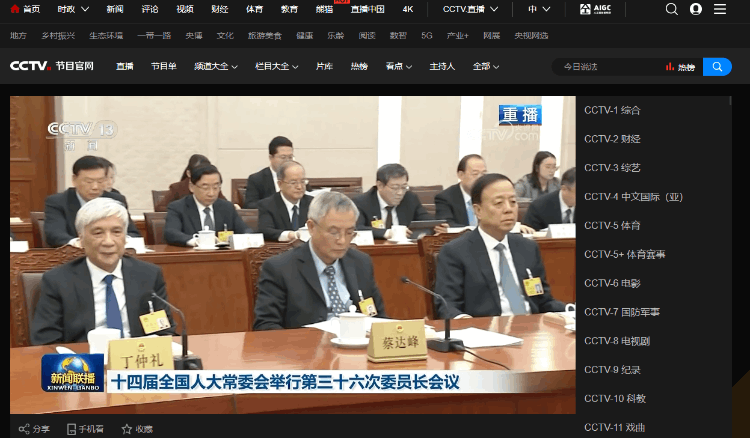
Task: Follow the 生态环境 link
Action: pyautogui.click(x=106, y=35)
